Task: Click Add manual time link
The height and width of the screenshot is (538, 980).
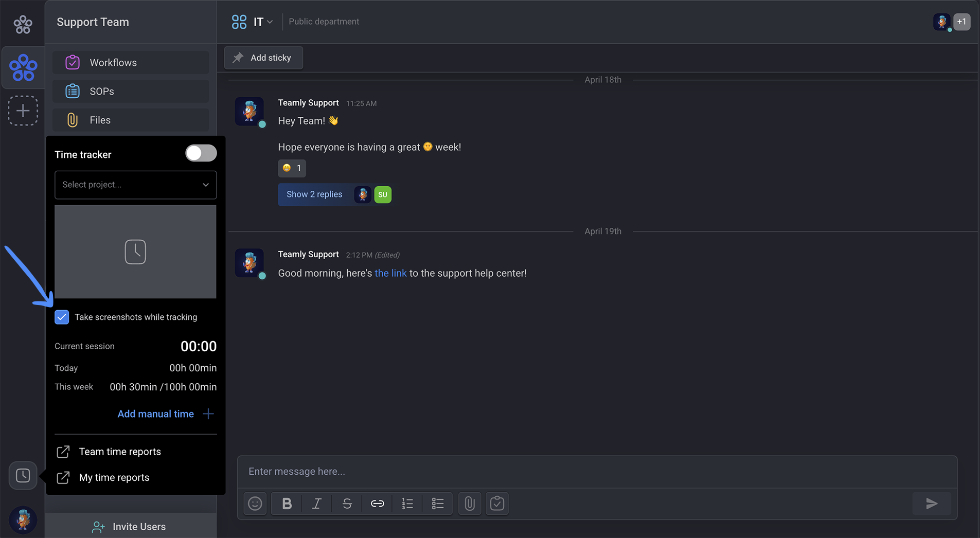Action: tap(156, 414)
